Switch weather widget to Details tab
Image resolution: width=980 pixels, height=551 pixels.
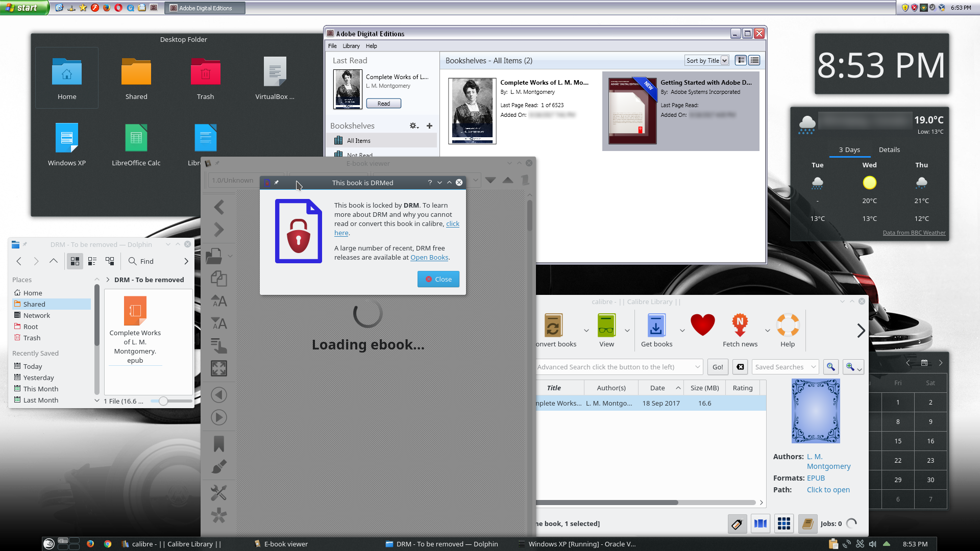point(889,149)
